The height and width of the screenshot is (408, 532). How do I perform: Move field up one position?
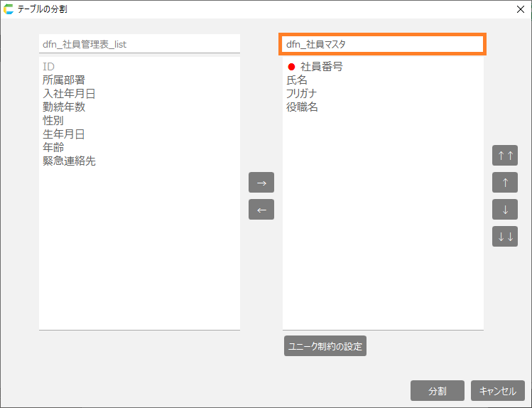(504, 183)
